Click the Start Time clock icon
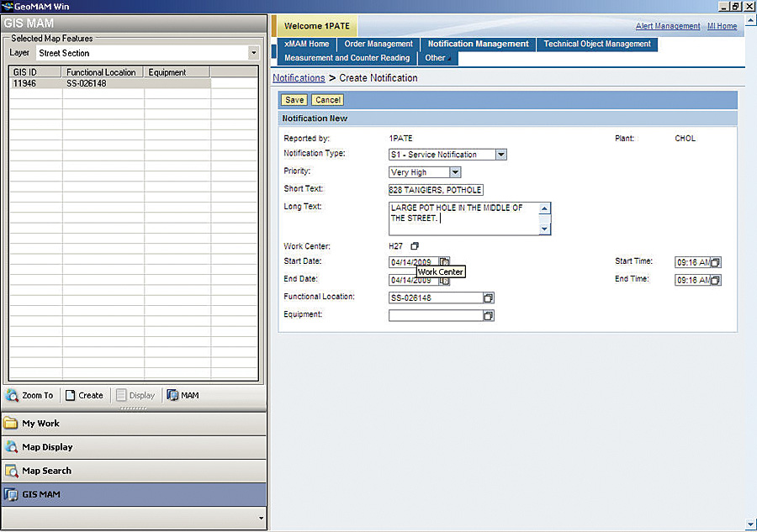Image resolution: width=757 pixels, height=532 pixels. 715,261
